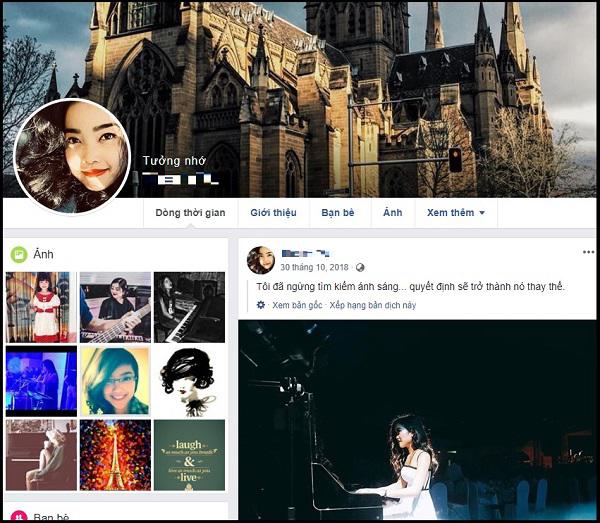Open the laugh & live quote thumbnail
Screen dimensions: 600x523
coord(189,455)
